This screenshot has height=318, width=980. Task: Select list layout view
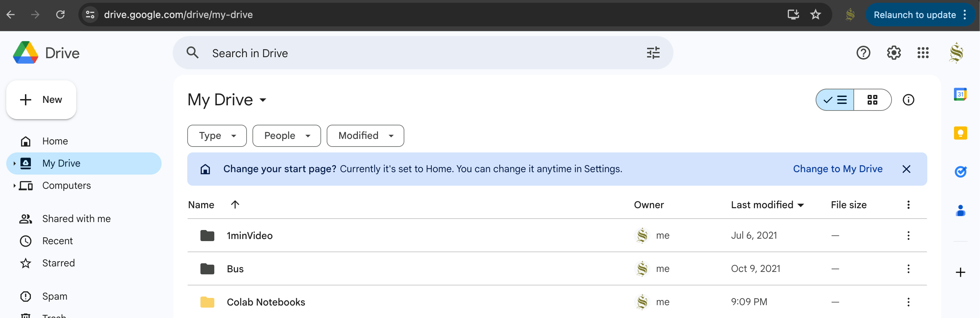click(835, 100)
